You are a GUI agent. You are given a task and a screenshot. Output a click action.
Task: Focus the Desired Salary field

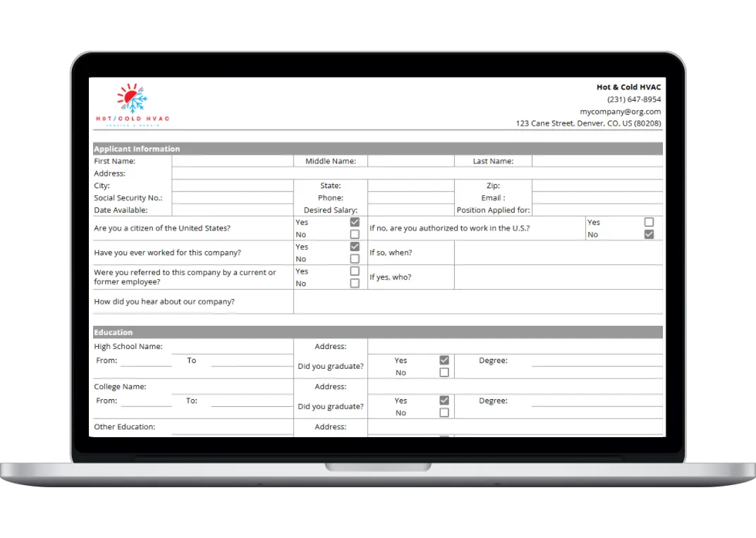410,210
